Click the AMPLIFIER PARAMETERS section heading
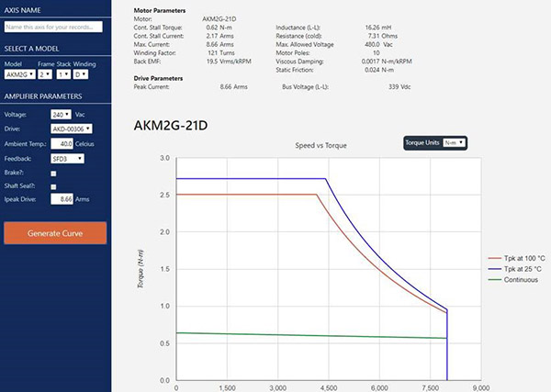Image resolution: width=551 pixels, height=392 pixels. (43, 96)
